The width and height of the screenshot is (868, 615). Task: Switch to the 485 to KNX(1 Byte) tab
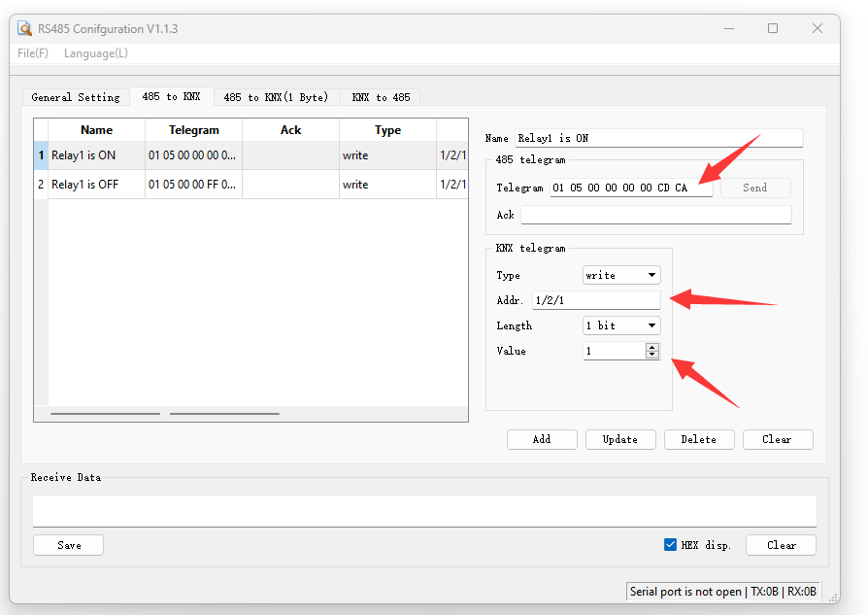click(x=276, y=97)
